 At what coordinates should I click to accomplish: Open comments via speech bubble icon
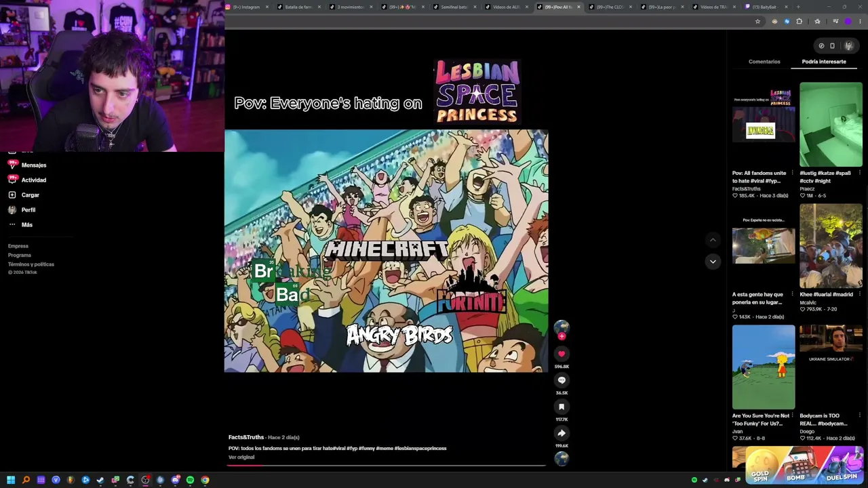point(561,380)
